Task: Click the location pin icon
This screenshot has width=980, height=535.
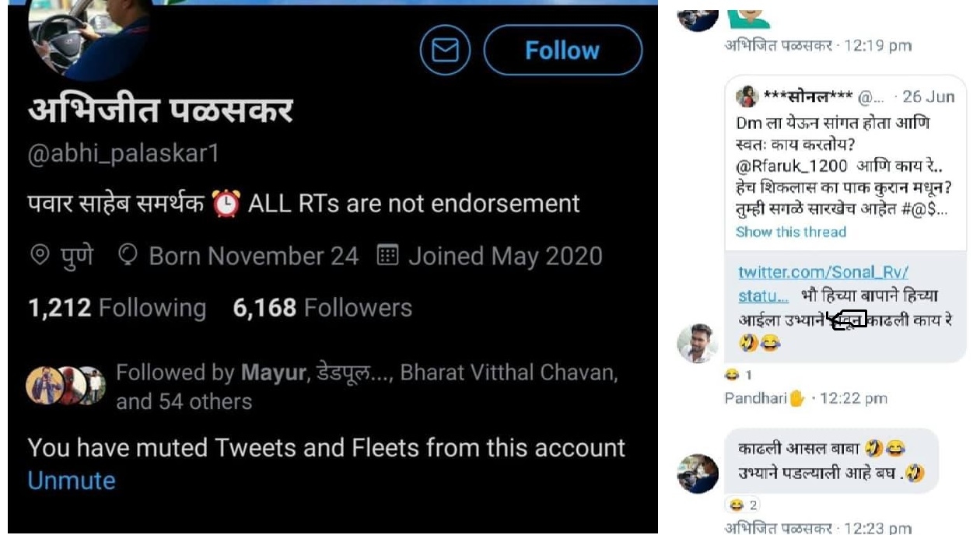Action: pos(40,256)
